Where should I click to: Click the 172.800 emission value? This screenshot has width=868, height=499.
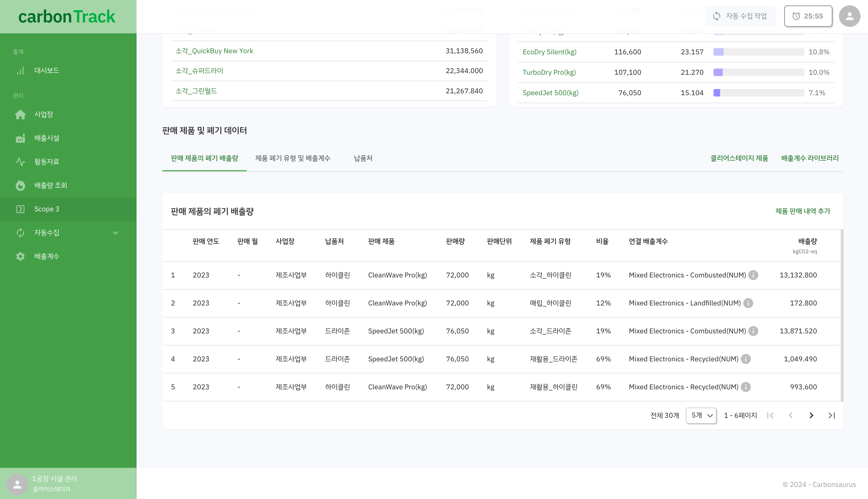pyautogui.click(x=803, y=303)
